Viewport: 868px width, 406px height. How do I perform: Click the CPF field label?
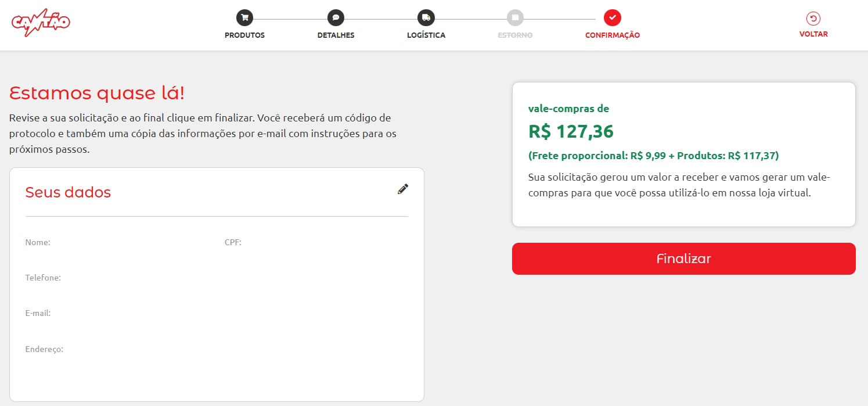[x=233, y=242]
